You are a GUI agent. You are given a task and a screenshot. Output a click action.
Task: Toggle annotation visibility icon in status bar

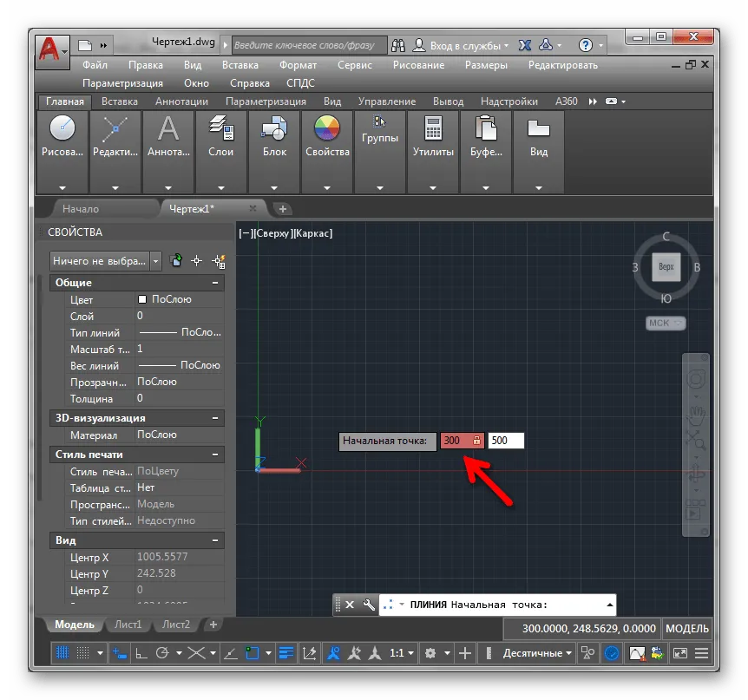click(333, 653)
